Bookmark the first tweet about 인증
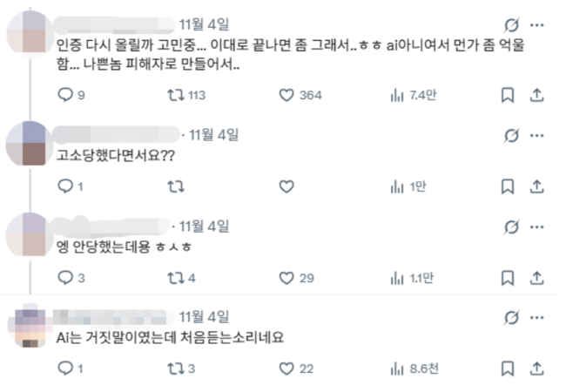The image size is (566, 392). pyautogui.click(x=508, y=95)
